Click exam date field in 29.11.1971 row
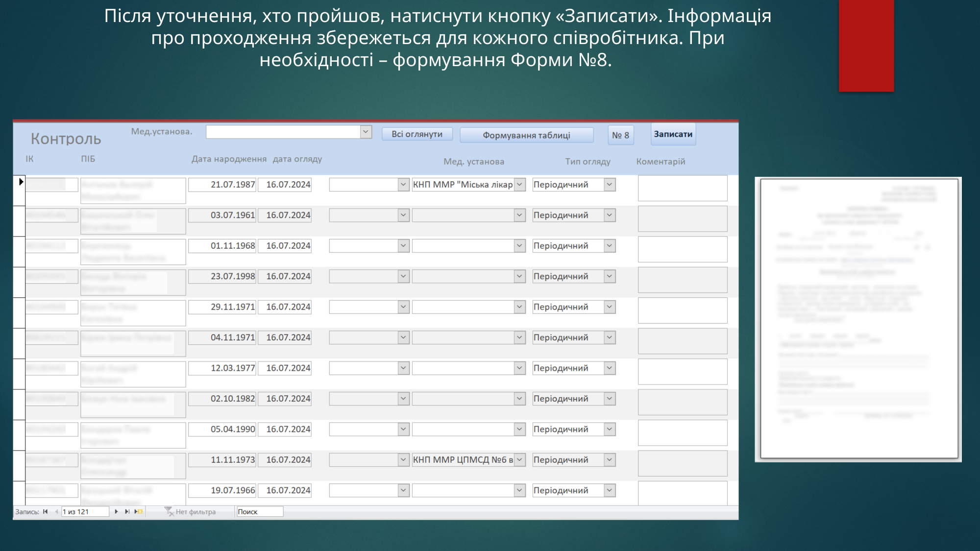The image size is (980, 551). click(x=285, y=307)
